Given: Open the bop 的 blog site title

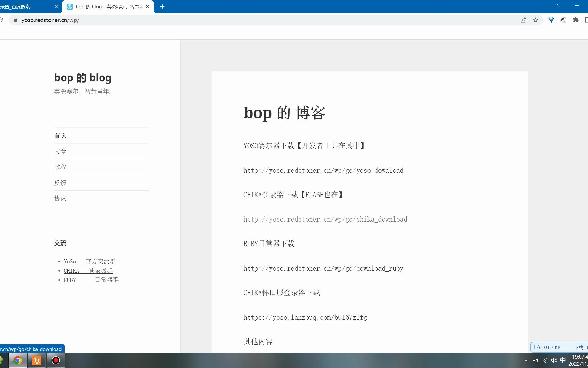Looking at the screenshot, I should pos(83,77).
